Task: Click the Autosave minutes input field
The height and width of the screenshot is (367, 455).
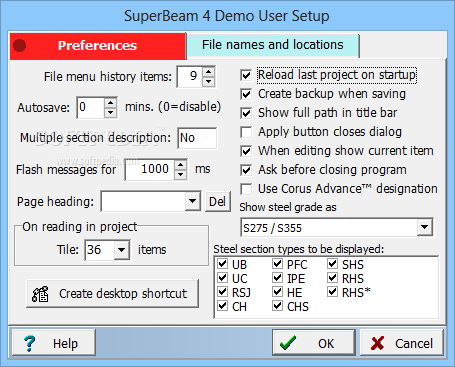Action: point(91,108)
